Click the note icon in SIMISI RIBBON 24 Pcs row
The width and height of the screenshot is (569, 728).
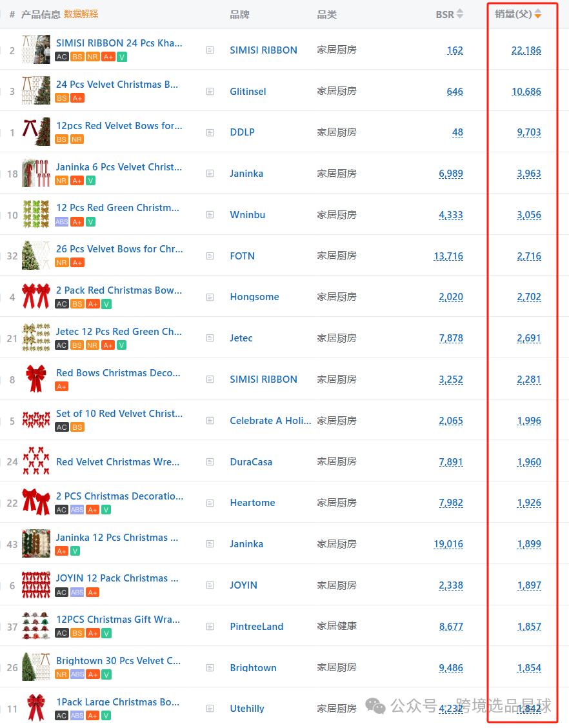(210, 50)
